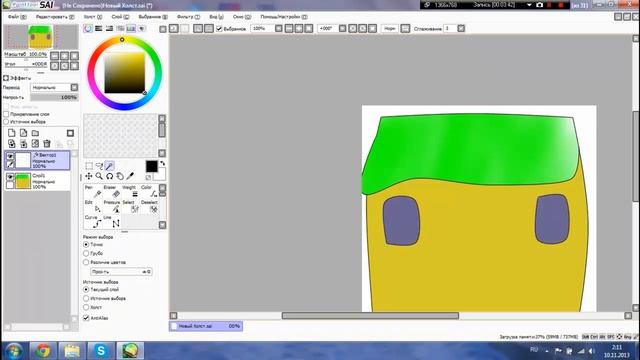
Task: Delete the current layer with trash icon
Action: click(47, 143)
